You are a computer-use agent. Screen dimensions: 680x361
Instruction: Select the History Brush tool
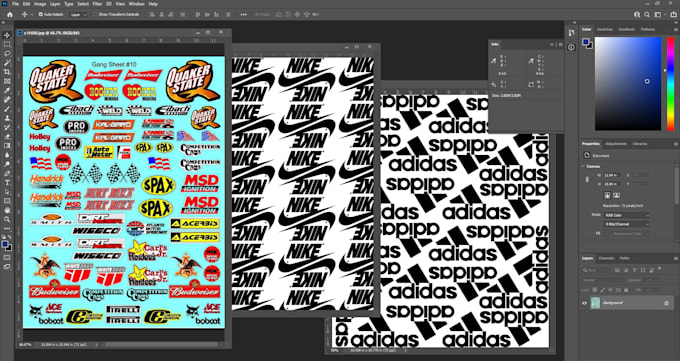coord(7,127)
